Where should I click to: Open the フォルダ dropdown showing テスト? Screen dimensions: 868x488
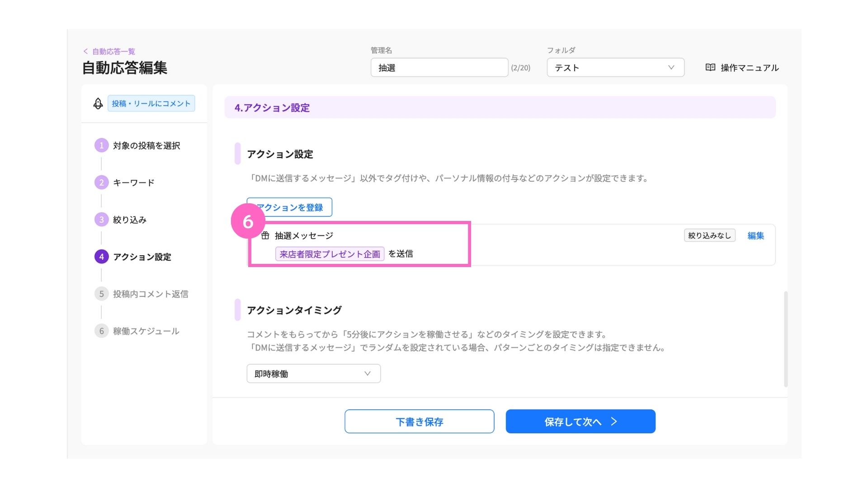[x=615, y=67]
